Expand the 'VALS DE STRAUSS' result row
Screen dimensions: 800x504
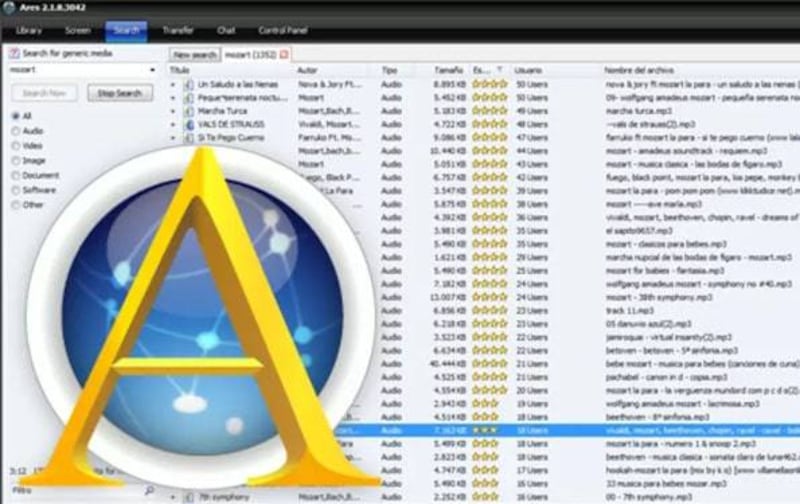tap(173, 124)
